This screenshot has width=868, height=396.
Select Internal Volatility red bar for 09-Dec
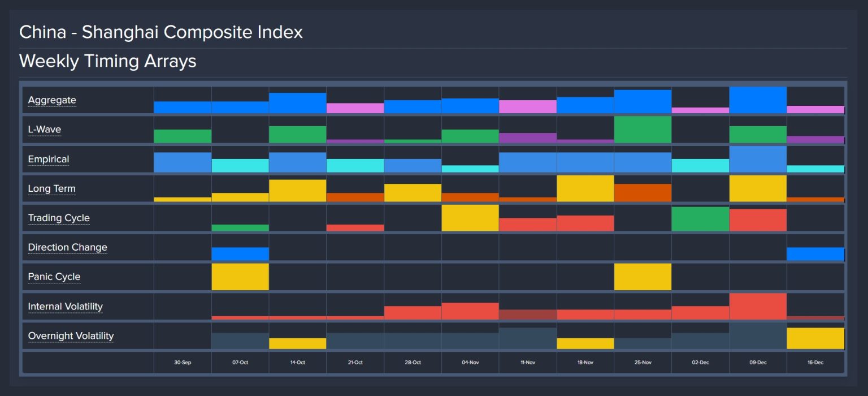pos(758,306)
